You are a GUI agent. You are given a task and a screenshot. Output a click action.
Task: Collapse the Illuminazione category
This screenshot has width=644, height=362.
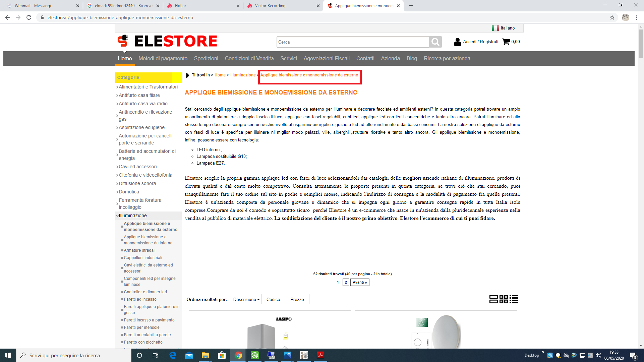tap(132, 216)
